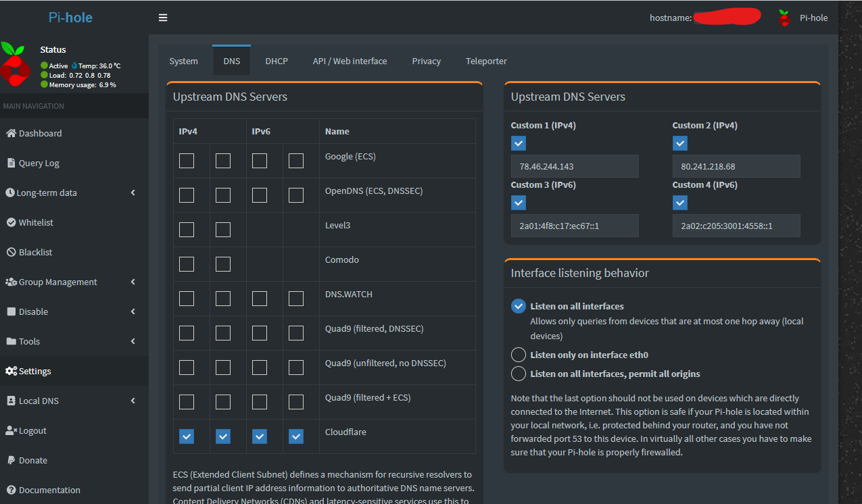Viewport: 862px width, 504px height.
Task: Expand the Long-term data submenu arrow
Action: pyautogui.click(x=133, y=193)
